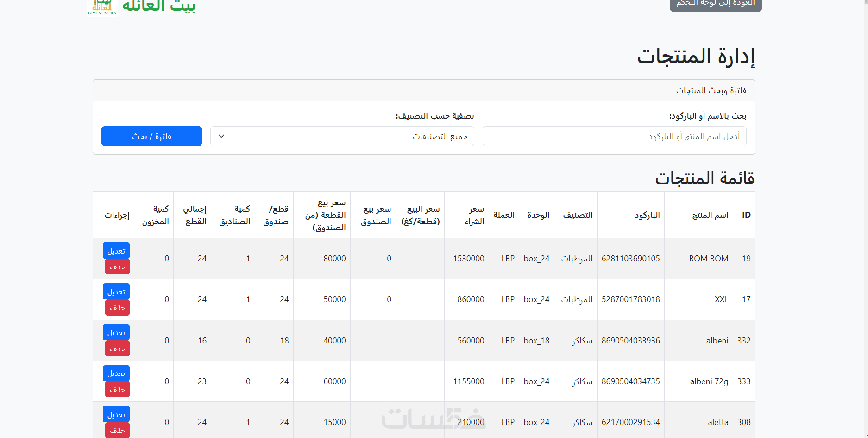Click تعديل button for albeni row 332
The height and width of the screenshot is (438, 868).
[x=116, y=332]
